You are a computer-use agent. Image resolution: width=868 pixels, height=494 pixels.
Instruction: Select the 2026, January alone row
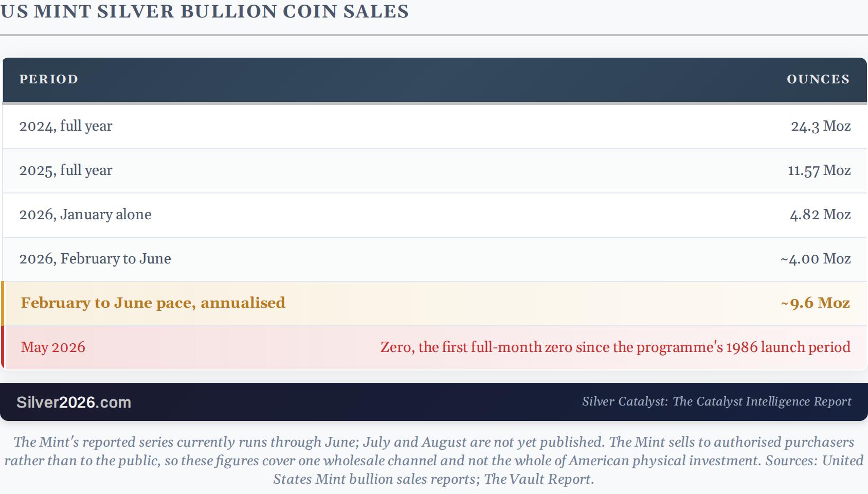click(x=435, y=215)
